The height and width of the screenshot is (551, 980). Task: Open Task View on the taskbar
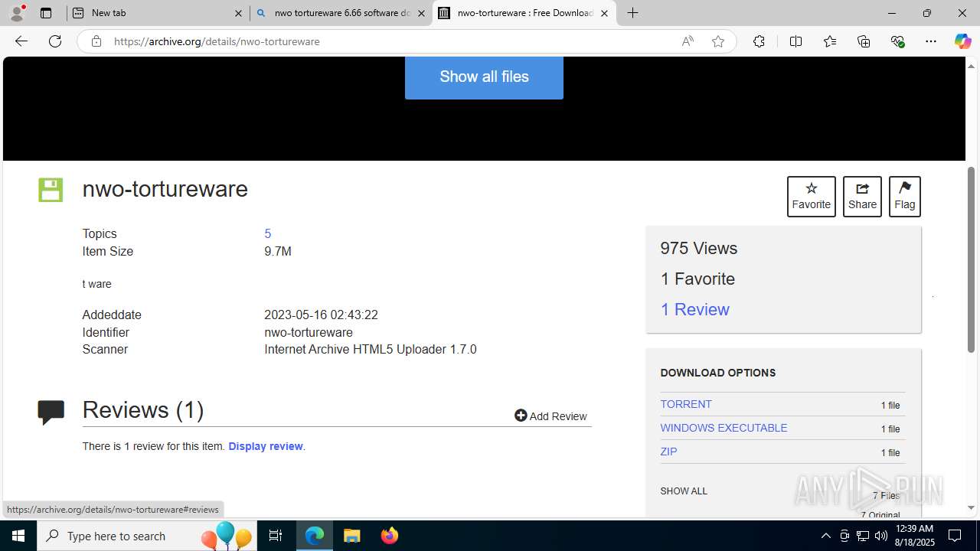pos(276,536)
